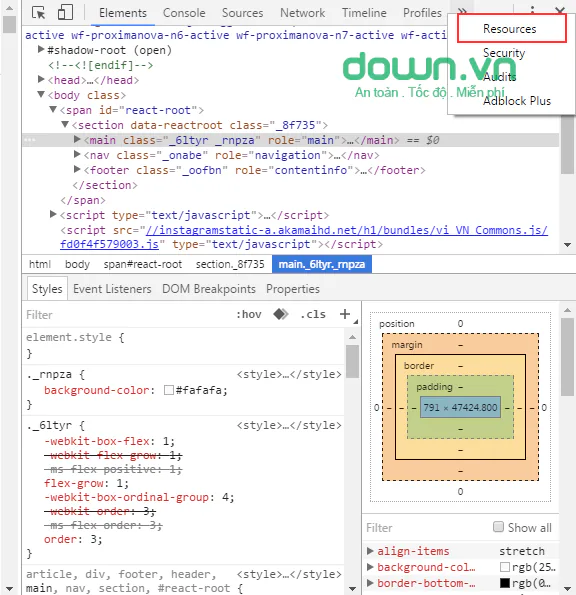Toggle .cls class editor button
The image size is (576, 595).
(x=313, y=314)
